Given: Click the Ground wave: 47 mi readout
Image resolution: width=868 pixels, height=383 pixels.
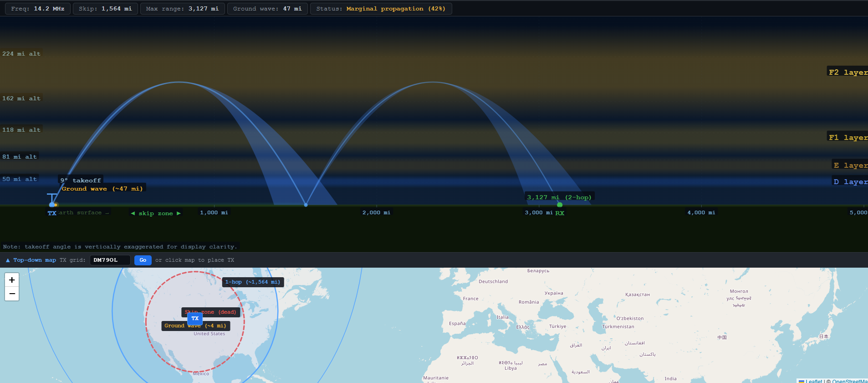Looking at the screenshot, I should pyautogui.click(x=267, y=9).
